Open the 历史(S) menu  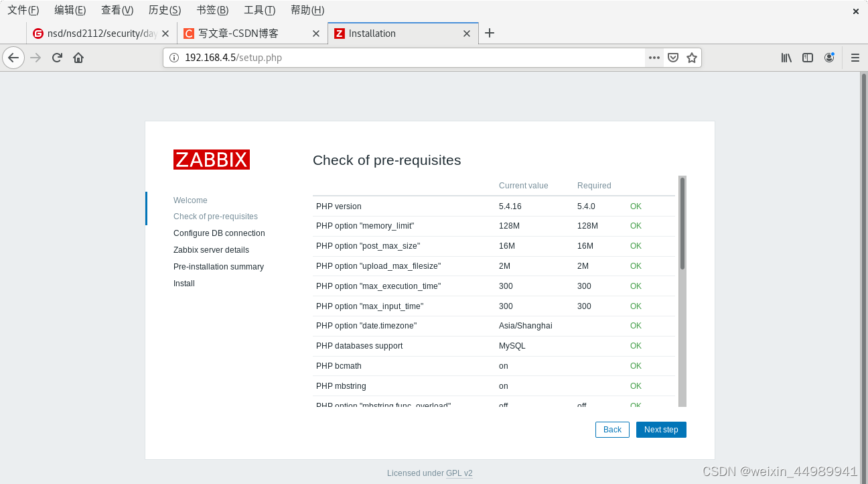click(x=165, y=10)
